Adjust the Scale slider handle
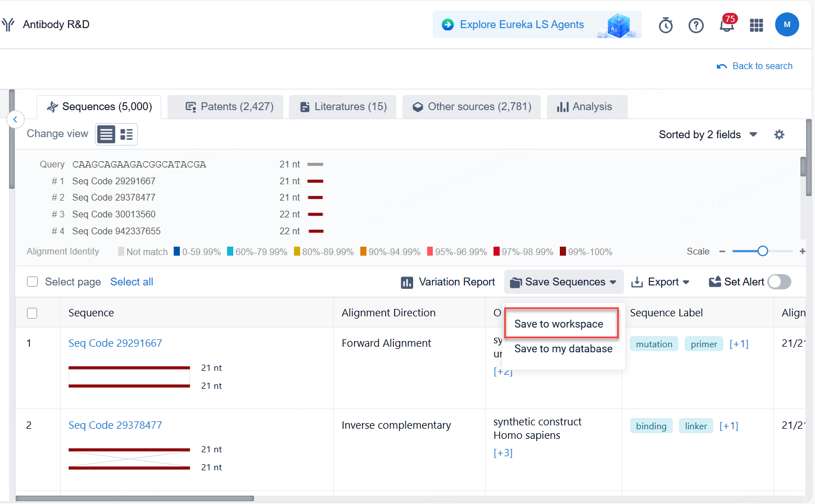 pos(763,251)
